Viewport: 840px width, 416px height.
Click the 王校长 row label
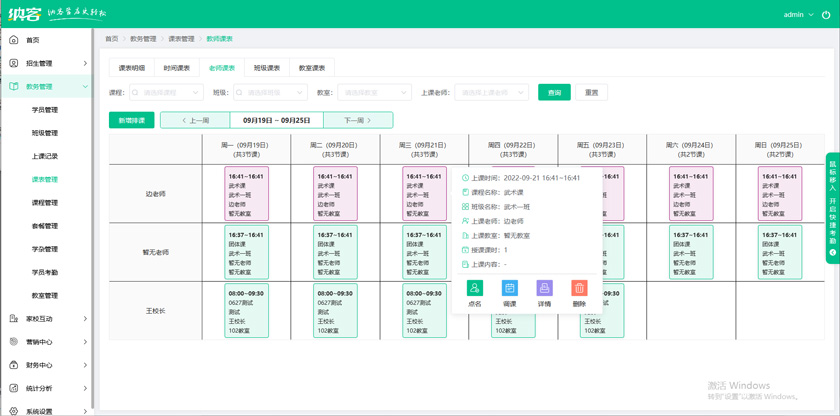pos(156,311)
